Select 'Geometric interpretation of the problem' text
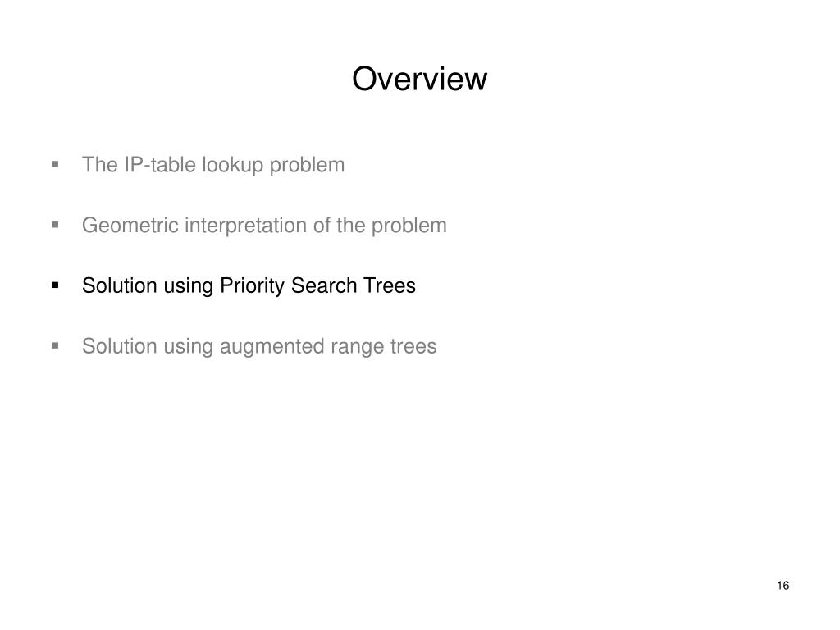840x630 pixels. (x=264, y=226)
